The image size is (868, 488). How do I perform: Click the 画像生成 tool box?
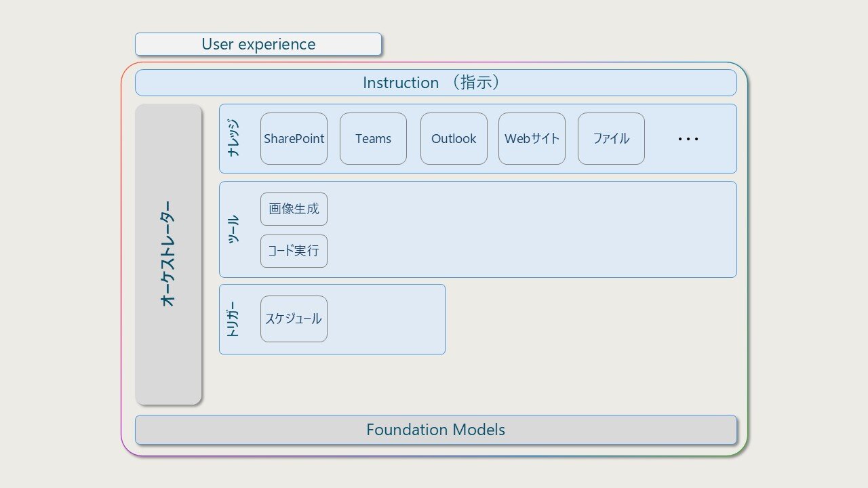click(x=294, y=209)
